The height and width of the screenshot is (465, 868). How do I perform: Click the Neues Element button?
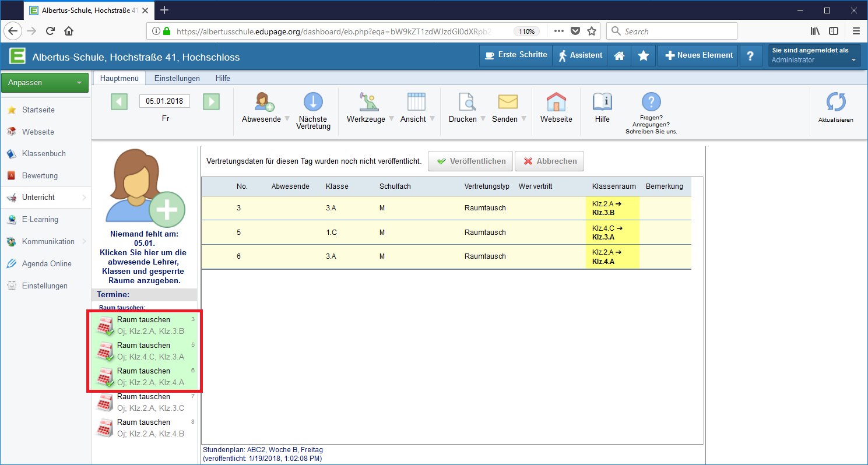(698, 55)
